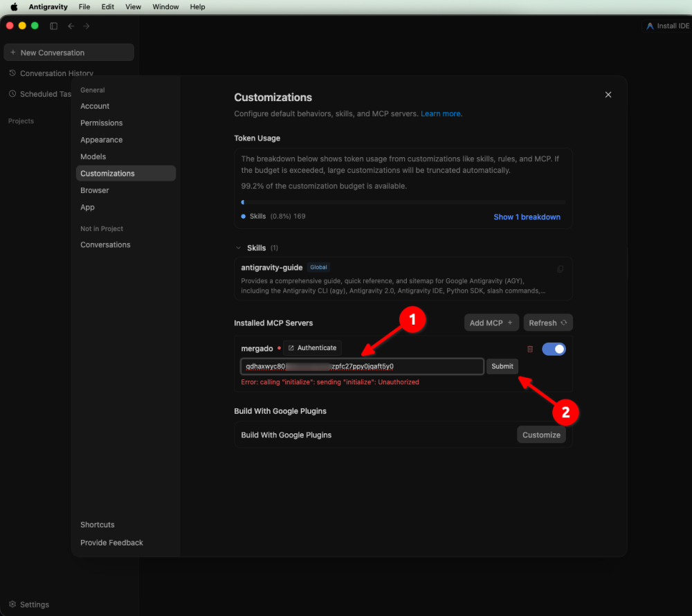Close the Customizations dialog

(x=608, y=95)
